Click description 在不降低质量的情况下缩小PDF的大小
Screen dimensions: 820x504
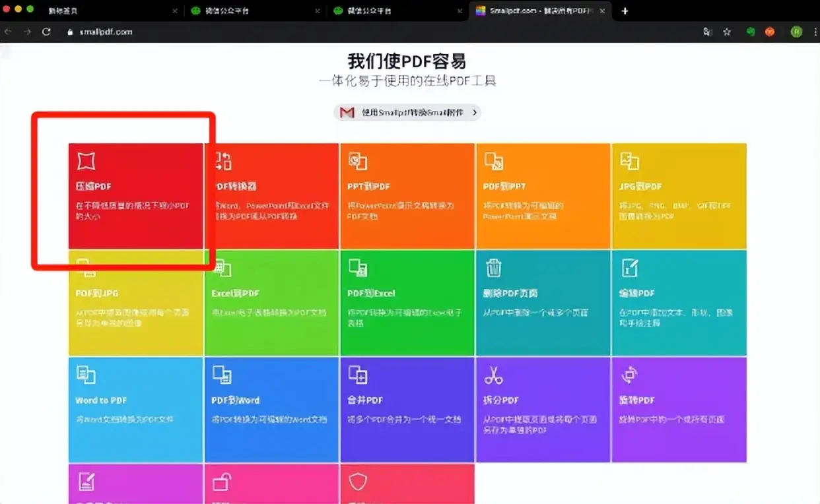click(133, 211)
